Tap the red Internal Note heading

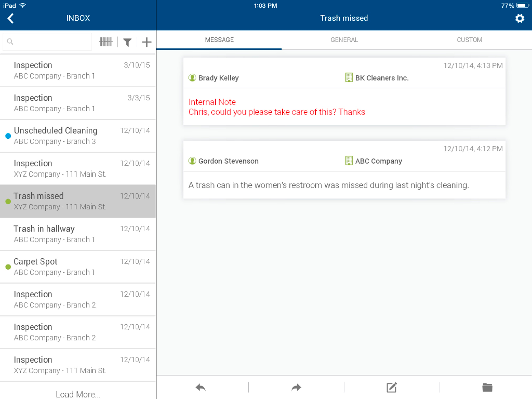(212, 102)
